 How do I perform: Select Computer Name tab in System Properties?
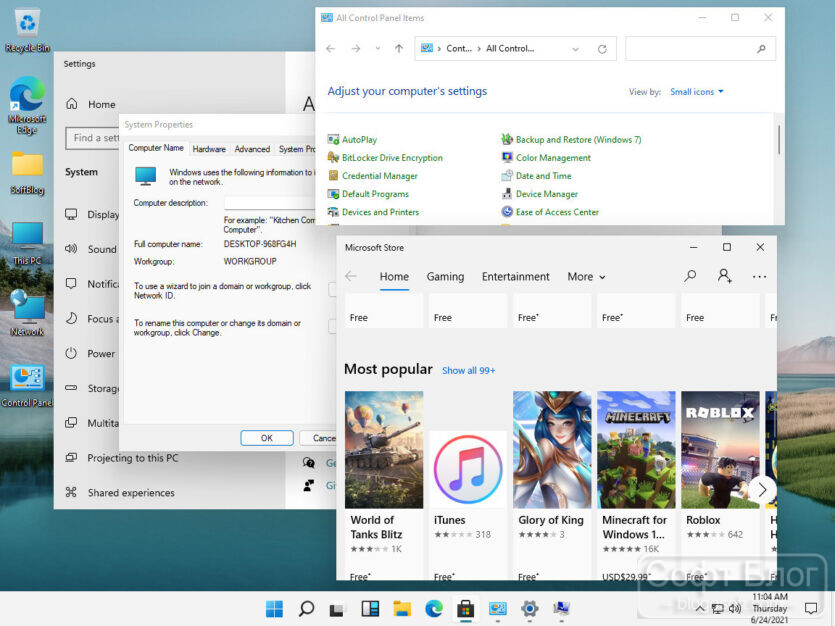pyautogui.click(x=156, y=148)
